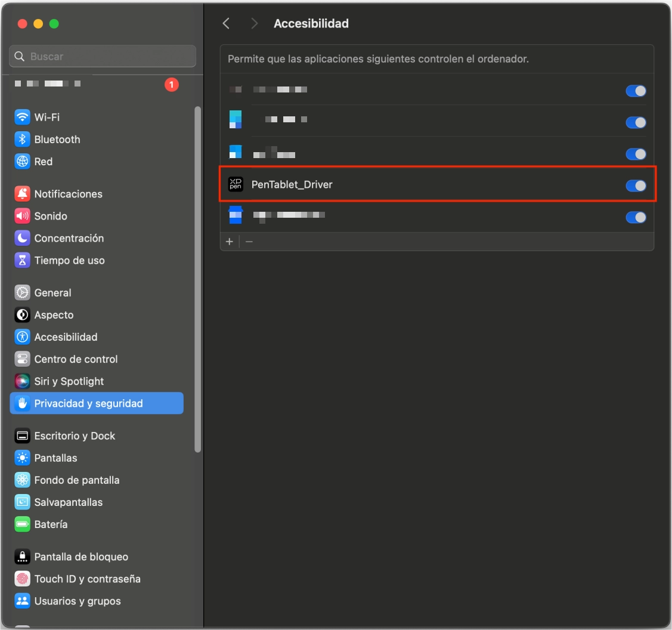The width and height of the screenshot is (672, 630).
Task: Open Pantalla de bloqueo settings
Action: click(x=81, y=557)
